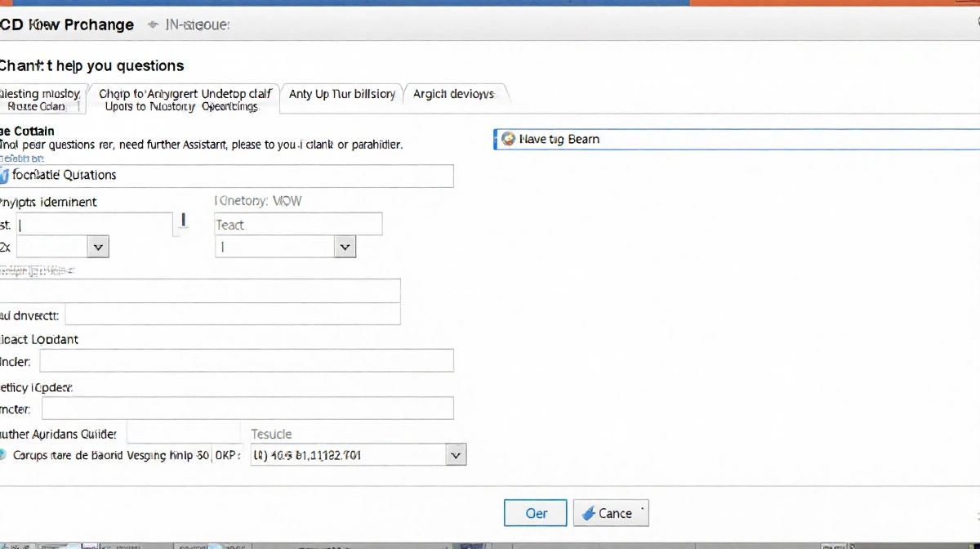Switch to the "Anty Up Tur billsiory" tab
980x549 pixels.
[x=341, y=94]
